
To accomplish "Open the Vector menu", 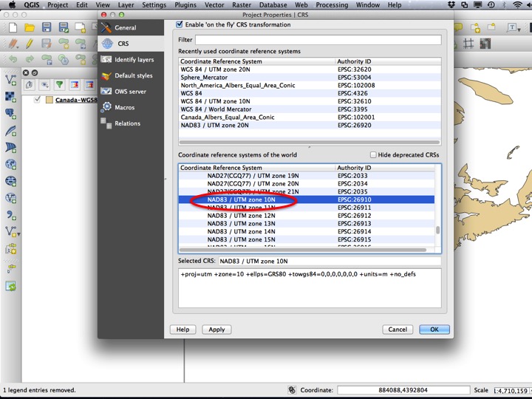I will point(214,4).
